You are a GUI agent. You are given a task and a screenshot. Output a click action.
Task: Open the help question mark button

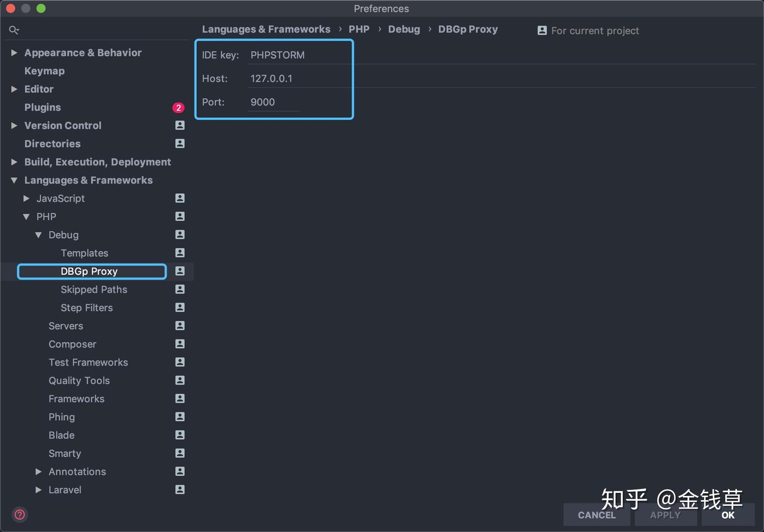click(20, 514)
